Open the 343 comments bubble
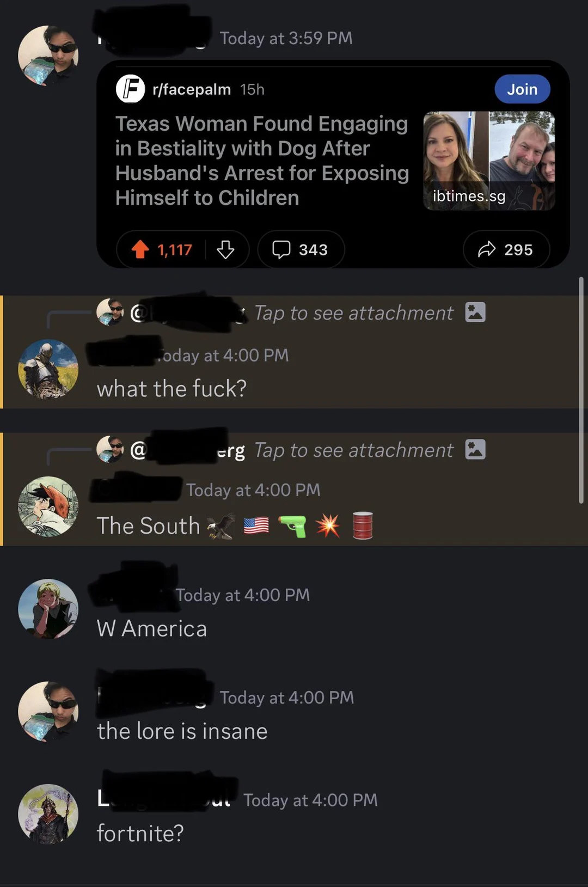The height and width of the screenshot is (887, 588). pyautogui.click(x=301, y=249)
